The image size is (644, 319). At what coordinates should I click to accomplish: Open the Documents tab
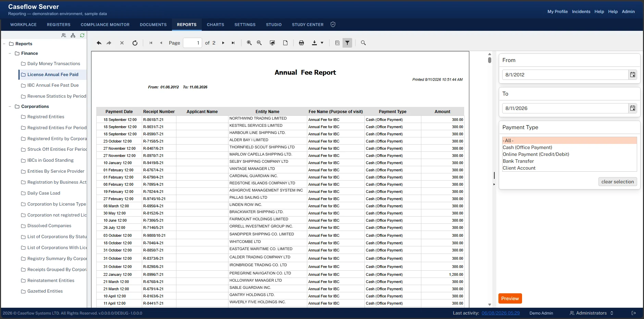pyautogui.click(x=153, y=25)
